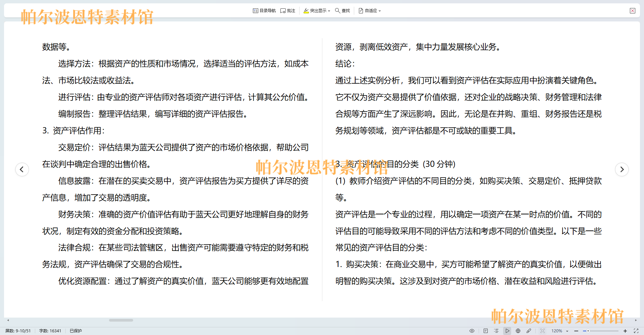Click the 已保护 protection status
Viewport: 644px width, 335px height.
pos(76,331)
